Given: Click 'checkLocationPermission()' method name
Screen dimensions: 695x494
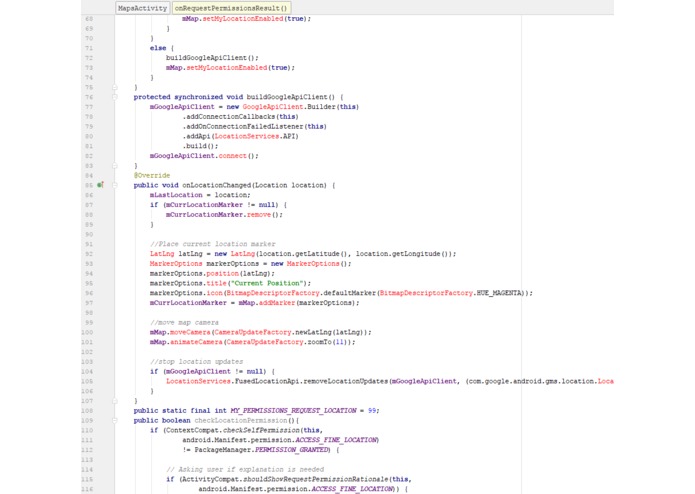Looking at the screenshot, I should (x=244, y=420).
